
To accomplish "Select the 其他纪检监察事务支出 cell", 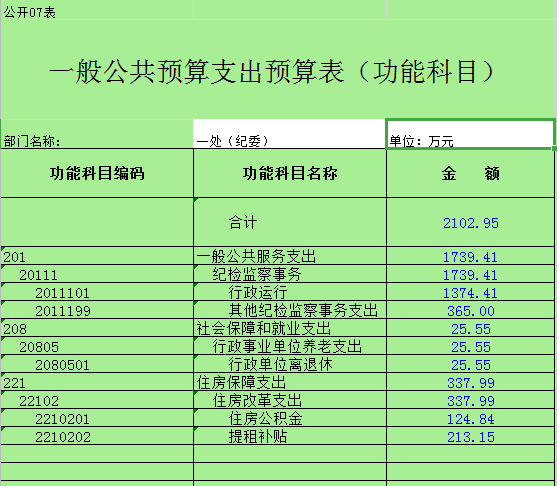I will [x=290, y=310].
